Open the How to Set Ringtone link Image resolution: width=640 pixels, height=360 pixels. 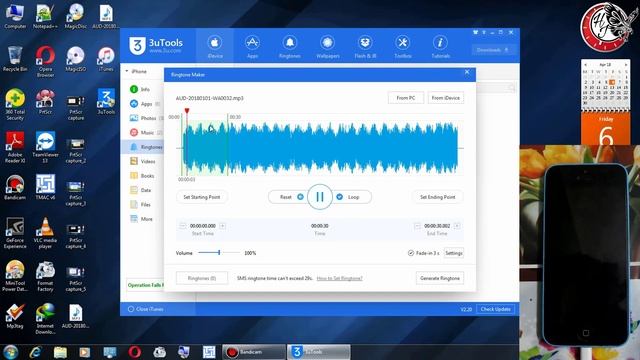point(340,278)
